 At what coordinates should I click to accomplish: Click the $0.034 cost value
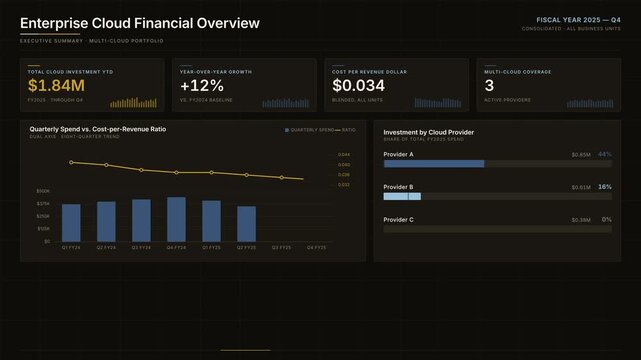point(359,85)
